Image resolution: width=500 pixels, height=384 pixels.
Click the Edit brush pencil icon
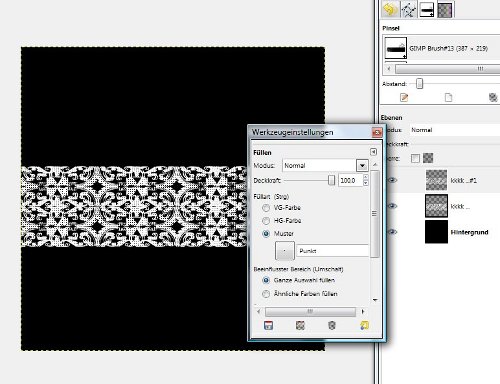pos(404,97)
